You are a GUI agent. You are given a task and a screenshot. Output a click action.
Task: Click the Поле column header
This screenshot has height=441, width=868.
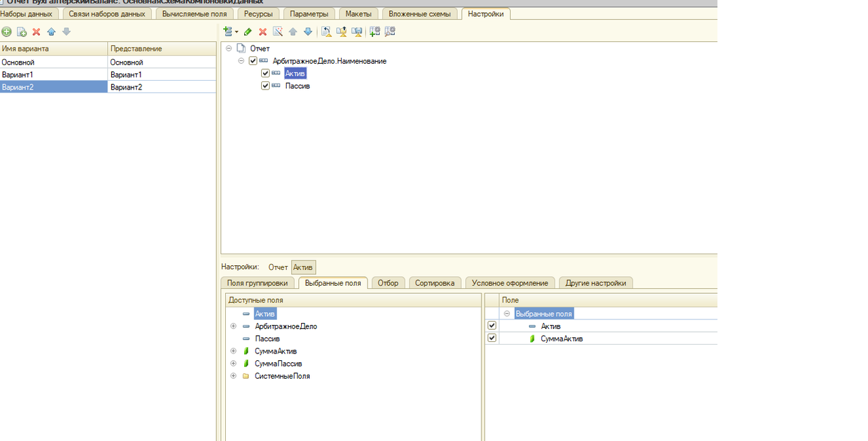(x=608, y=300)
